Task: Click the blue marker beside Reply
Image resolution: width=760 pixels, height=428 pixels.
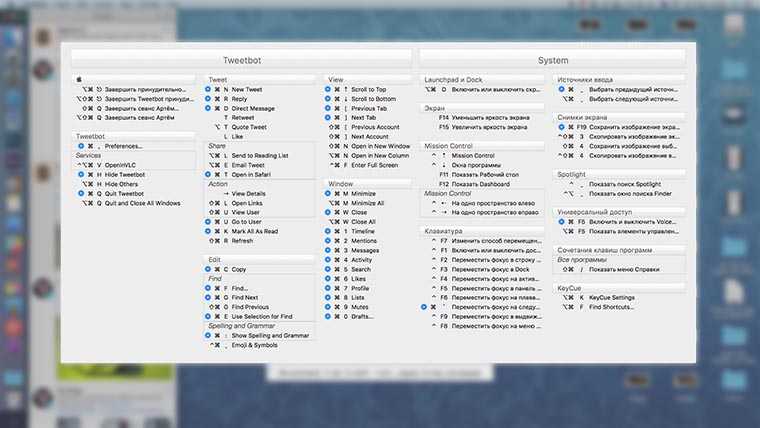Action: tap(207, 98)
